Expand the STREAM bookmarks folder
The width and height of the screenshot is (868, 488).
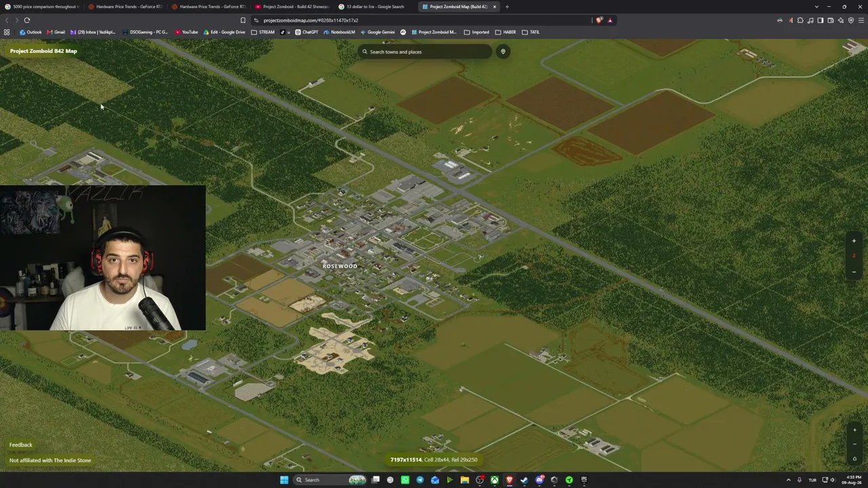[x=263, y=32]
